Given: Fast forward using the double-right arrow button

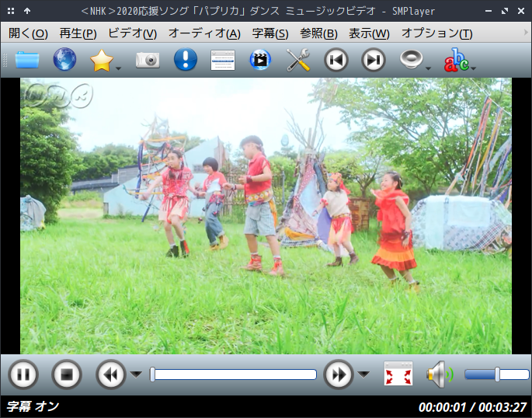Looking at the screenshot, I should point(339,374).
